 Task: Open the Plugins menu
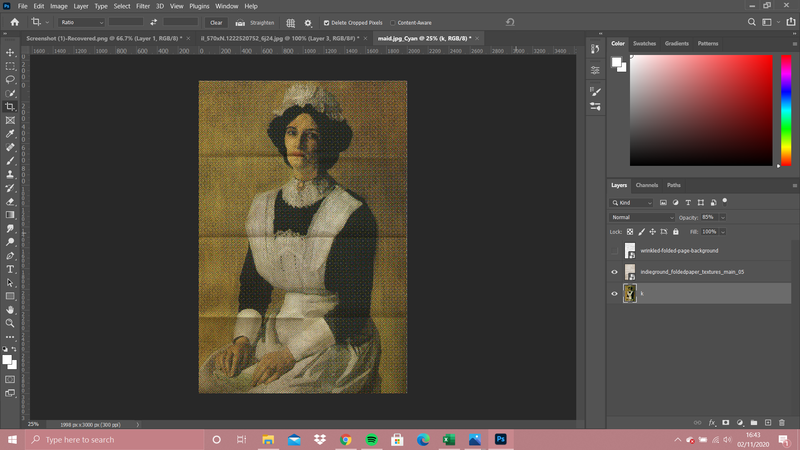pyautogui.click(x=199, y=6)
